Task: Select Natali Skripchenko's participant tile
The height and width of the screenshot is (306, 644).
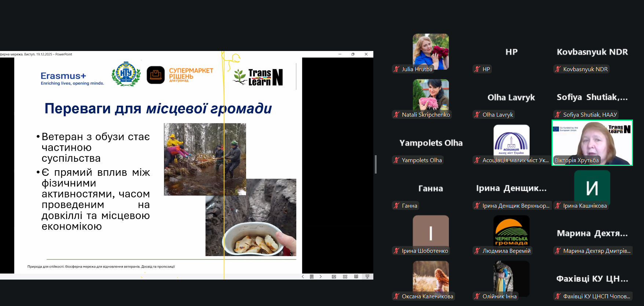Action: pyautogui.click(x=431, y=95)
